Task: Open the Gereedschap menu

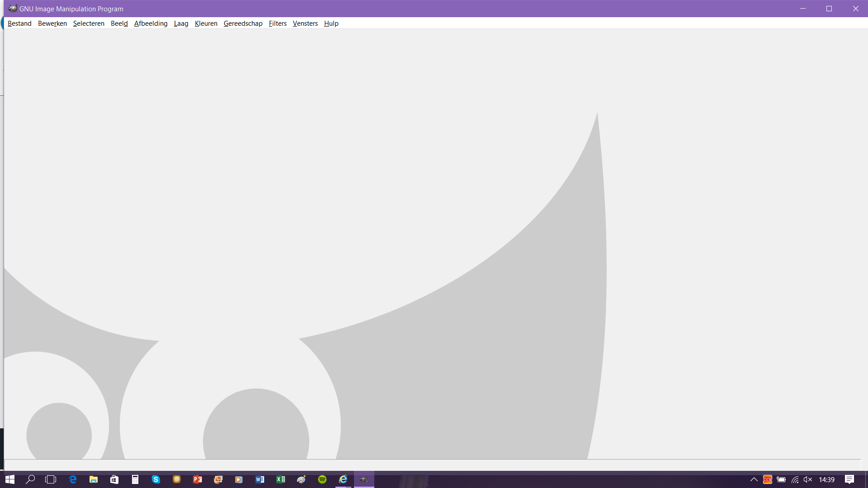Action: click(243, 23)
